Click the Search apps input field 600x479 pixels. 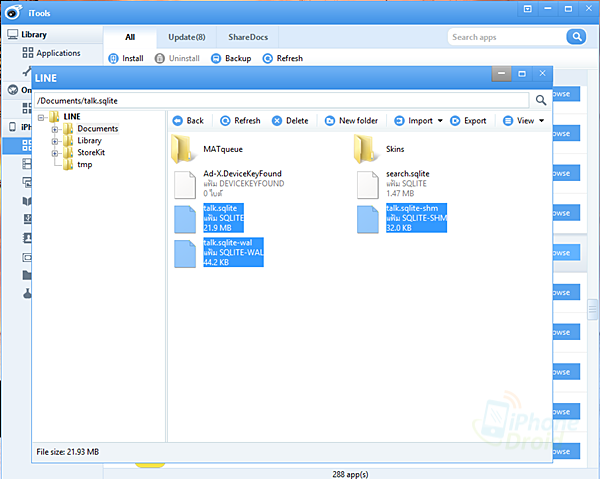(x=507, y=37)
